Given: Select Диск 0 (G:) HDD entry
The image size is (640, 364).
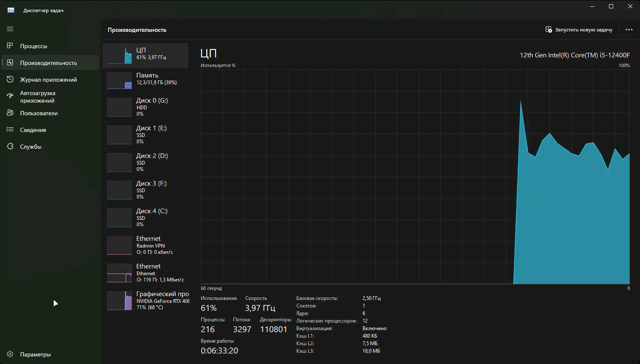Looking at the screenshot, I should click(x=145, y=107).
